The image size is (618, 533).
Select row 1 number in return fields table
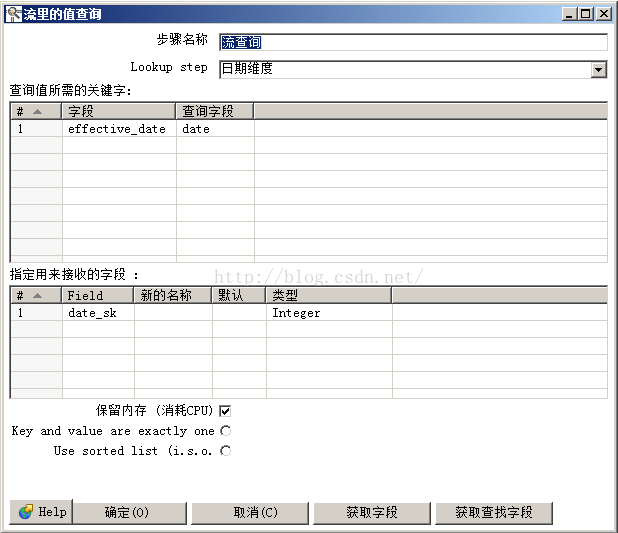coord(36,312)
